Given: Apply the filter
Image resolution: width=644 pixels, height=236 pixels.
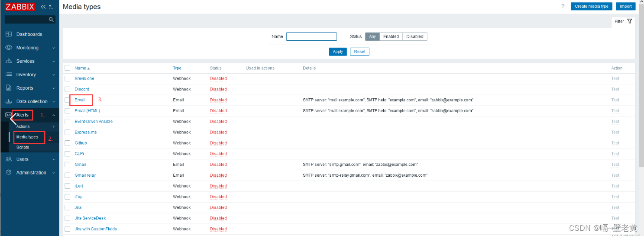Looking at the screenshot, I should coord(338,52).
